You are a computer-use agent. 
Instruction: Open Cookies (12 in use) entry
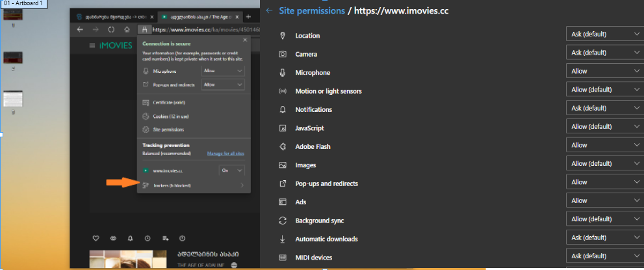click(170, 116)
